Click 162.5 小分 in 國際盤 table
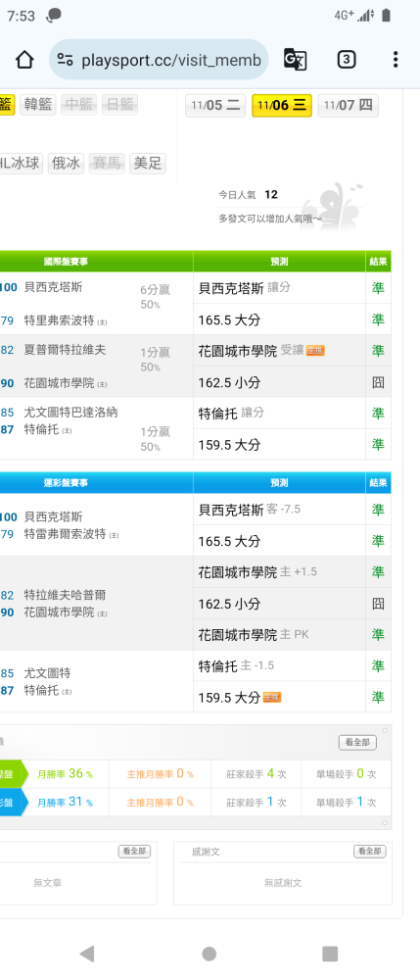The width and height of the screenshot is (420, 980). coord(229,382)
